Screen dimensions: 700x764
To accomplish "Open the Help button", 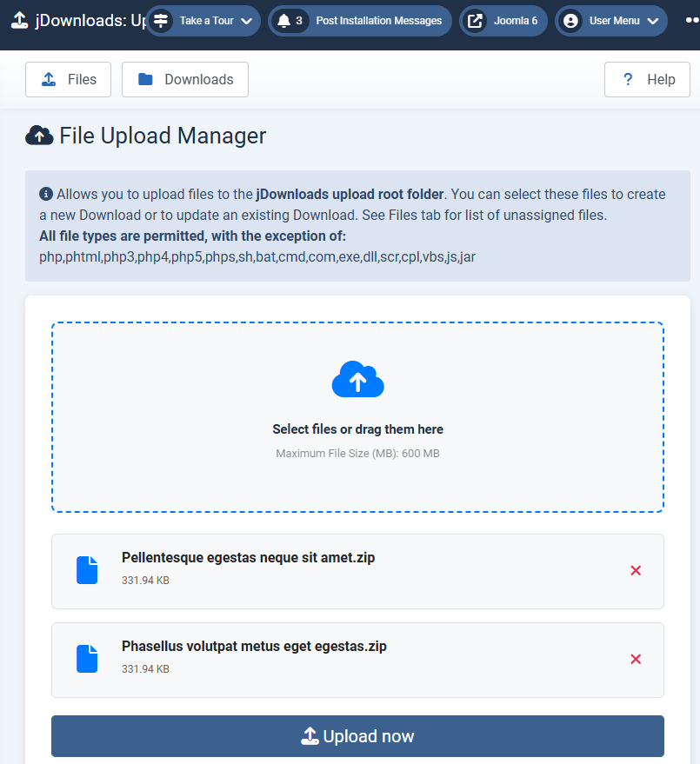I will 647,79.
